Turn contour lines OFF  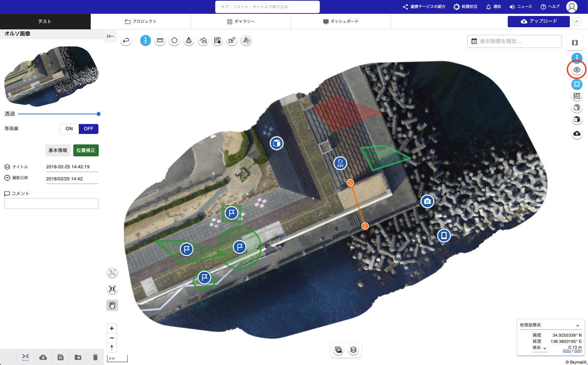[x=89, y=129]
